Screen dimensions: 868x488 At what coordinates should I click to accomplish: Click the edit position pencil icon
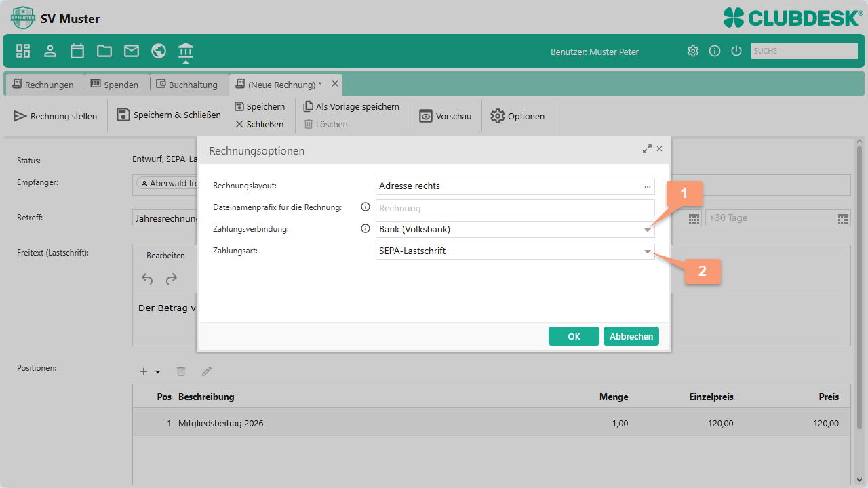[x=207, y=371]
